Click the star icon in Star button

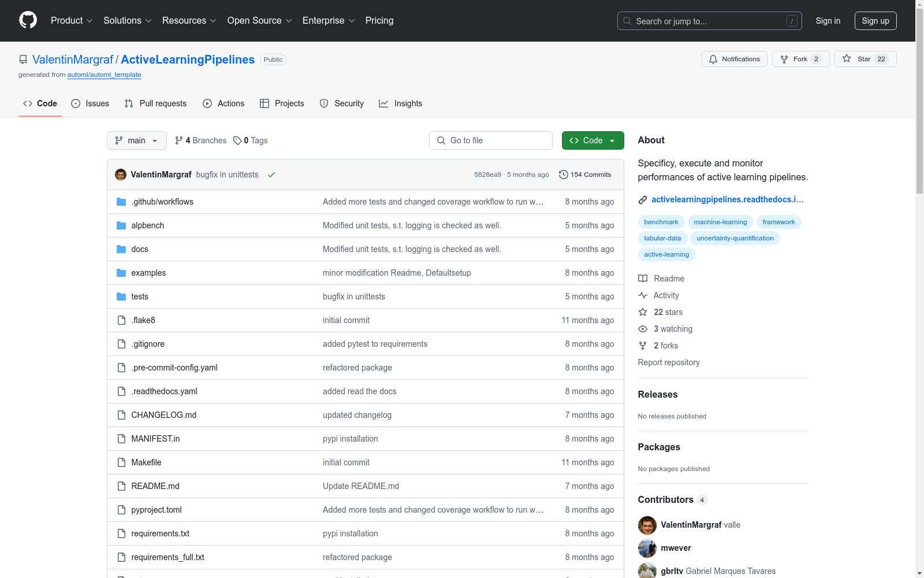coord(847,58)
